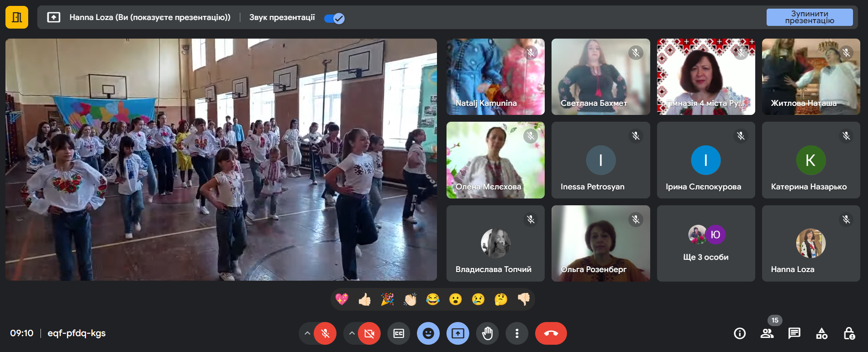Turn on the camera button

(x=369, y=334)
